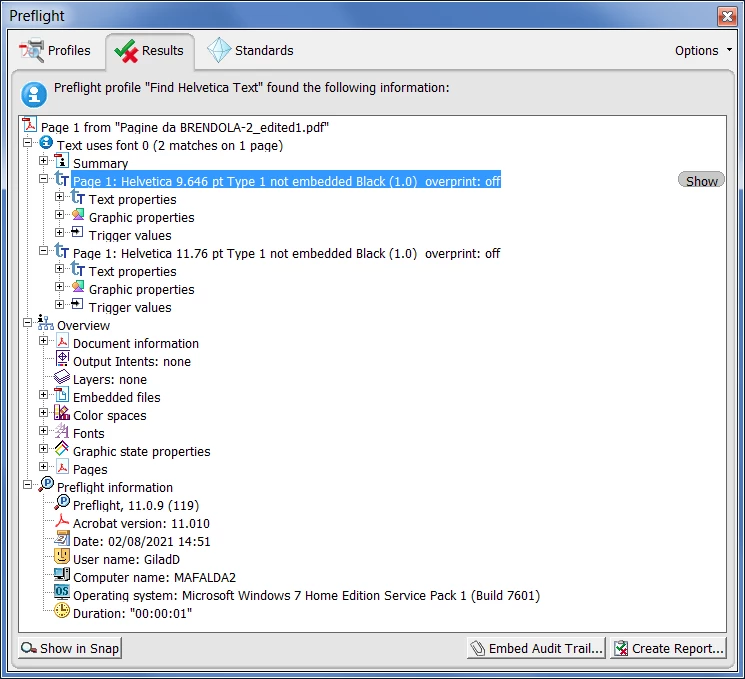Image resolution: width=745 pixels, height=679 pixels.
Task: Select 'Computer name: MAFALDA2' row
Action: (x=154, y=578)
